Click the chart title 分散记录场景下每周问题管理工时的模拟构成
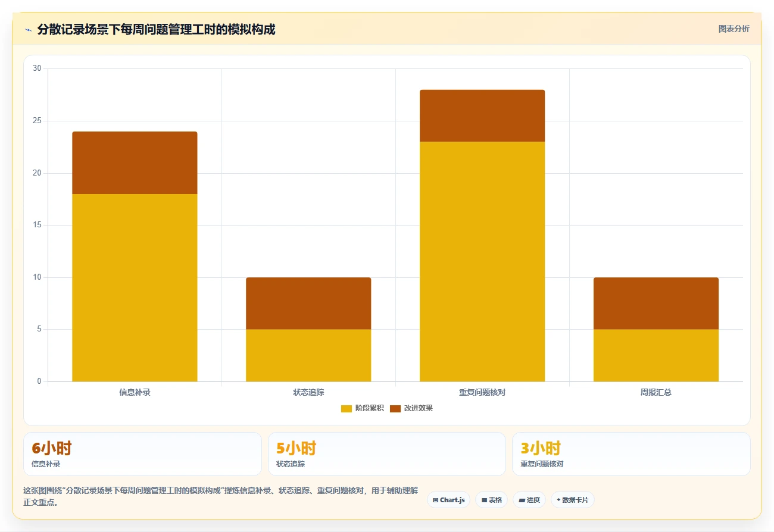 156,29
